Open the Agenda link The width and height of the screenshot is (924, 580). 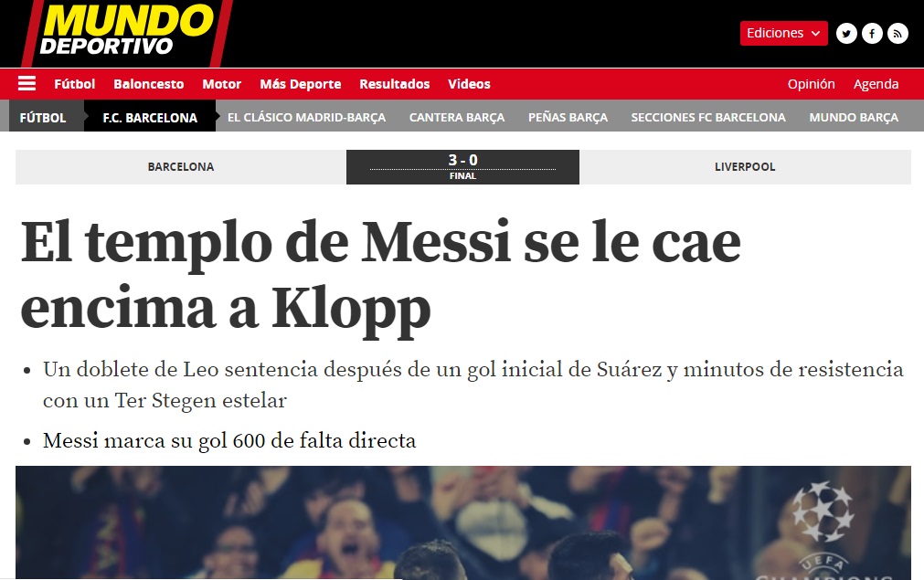[876, 84]
